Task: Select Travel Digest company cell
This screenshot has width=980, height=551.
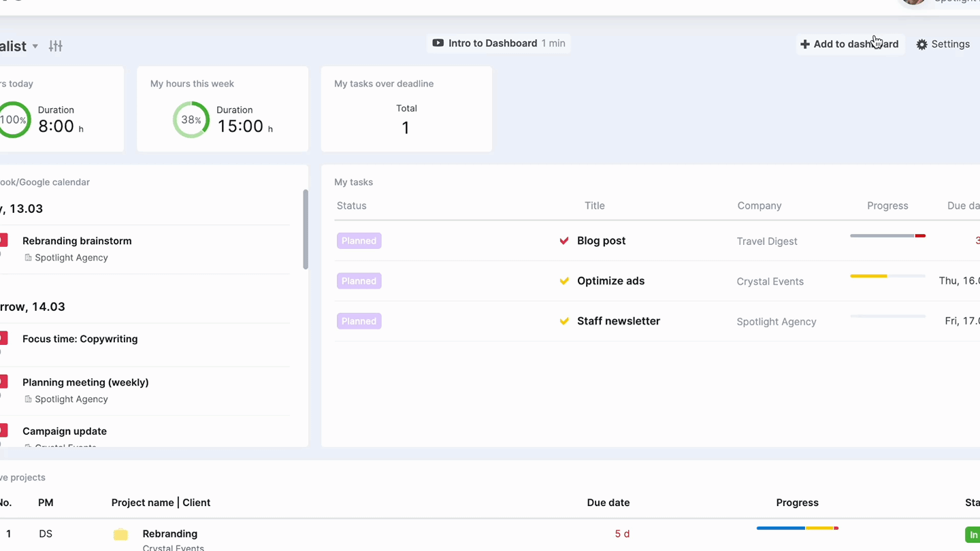Action: pyautogui.click(x=767, y=241)
